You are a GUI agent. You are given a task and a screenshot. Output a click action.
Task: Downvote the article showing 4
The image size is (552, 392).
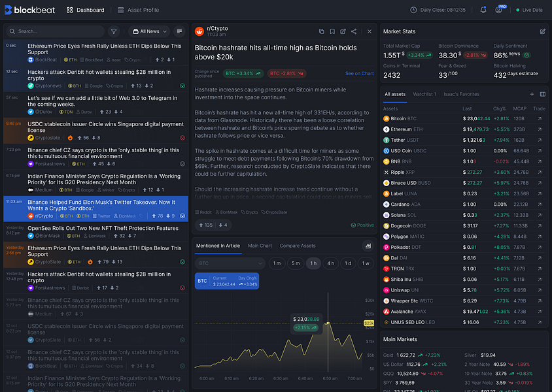[x=223, y=225]
